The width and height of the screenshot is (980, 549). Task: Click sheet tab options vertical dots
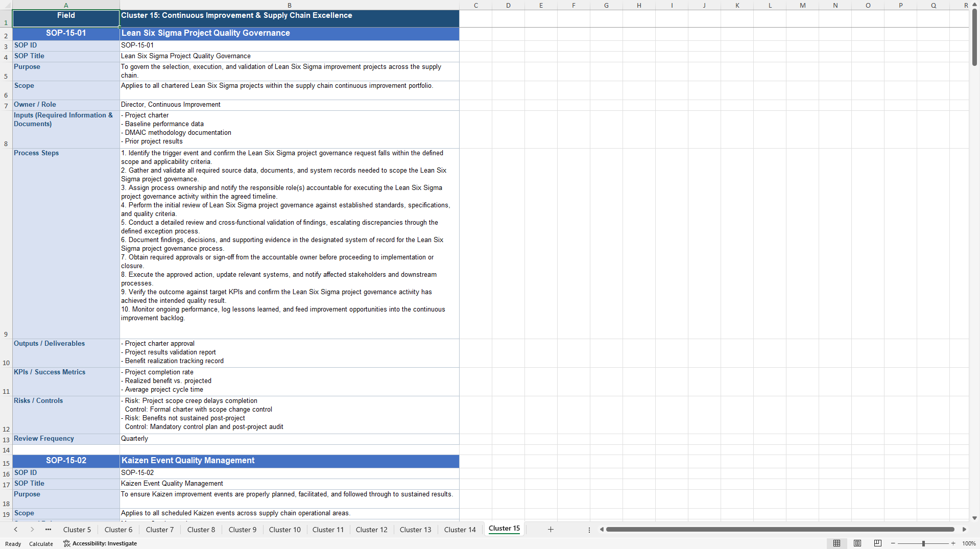(589, 530)
